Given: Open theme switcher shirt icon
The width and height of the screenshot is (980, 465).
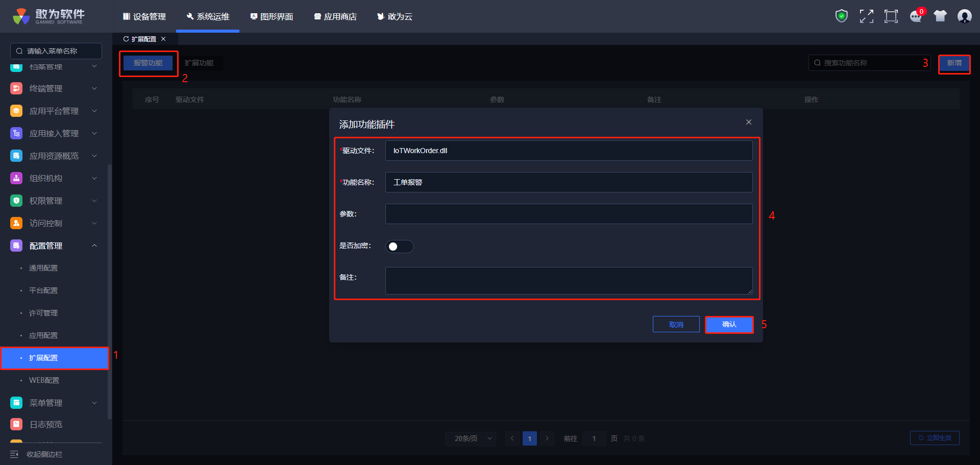Looking at the screenshot, I should (940, 16).
